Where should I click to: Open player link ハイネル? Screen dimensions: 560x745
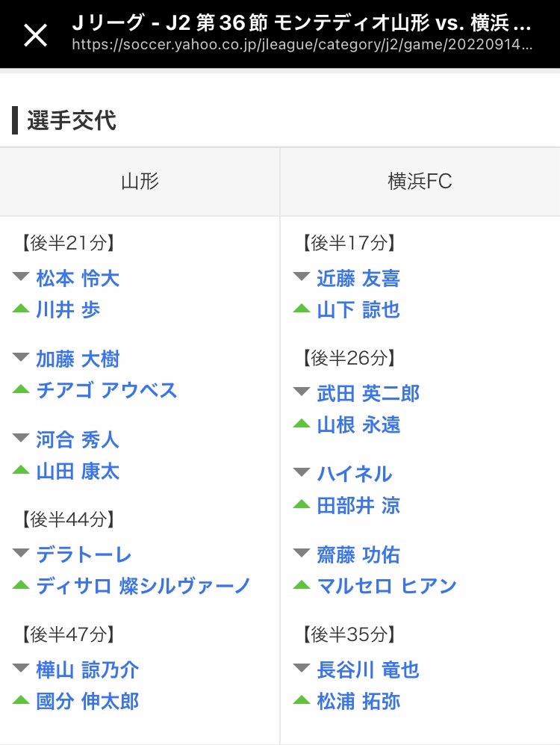[354, 474]
